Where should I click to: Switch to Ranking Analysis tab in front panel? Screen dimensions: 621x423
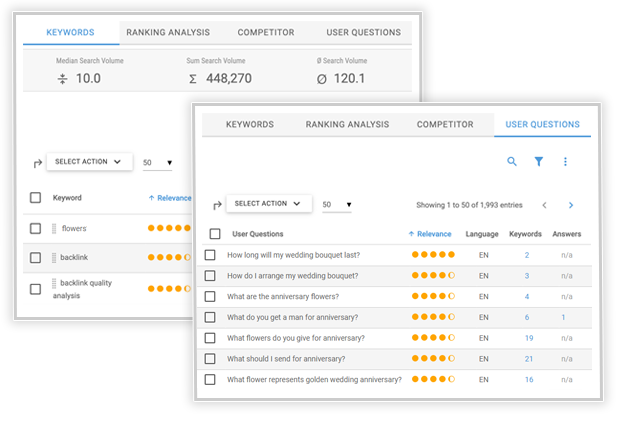pos(345,125)
